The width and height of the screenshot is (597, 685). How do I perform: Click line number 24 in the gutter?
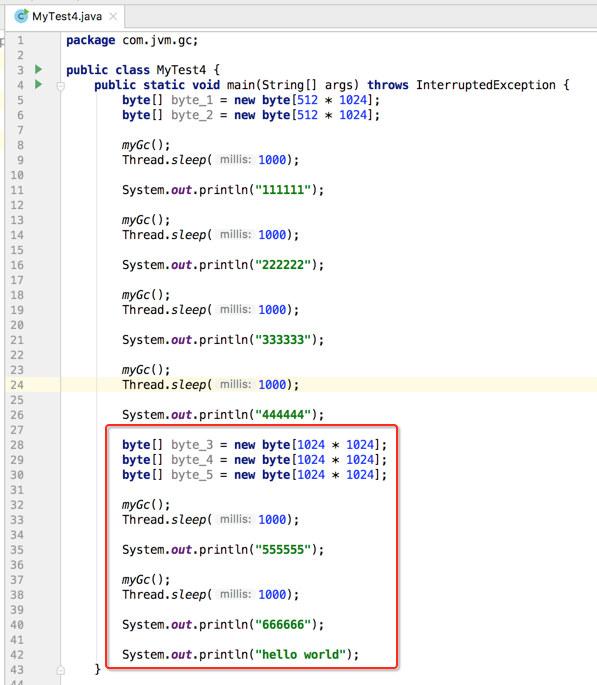point(17,385)
